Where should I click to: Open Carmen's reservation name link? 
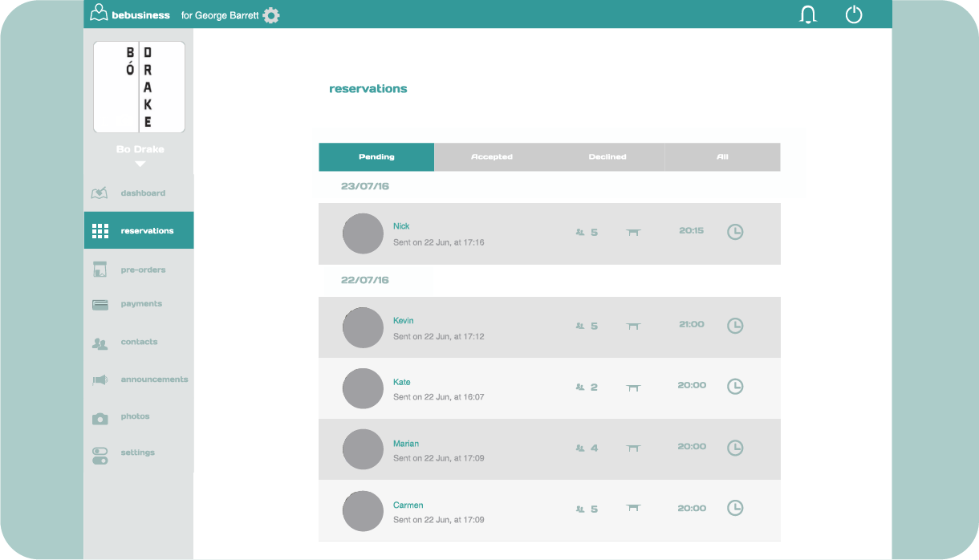coord(408,505)
